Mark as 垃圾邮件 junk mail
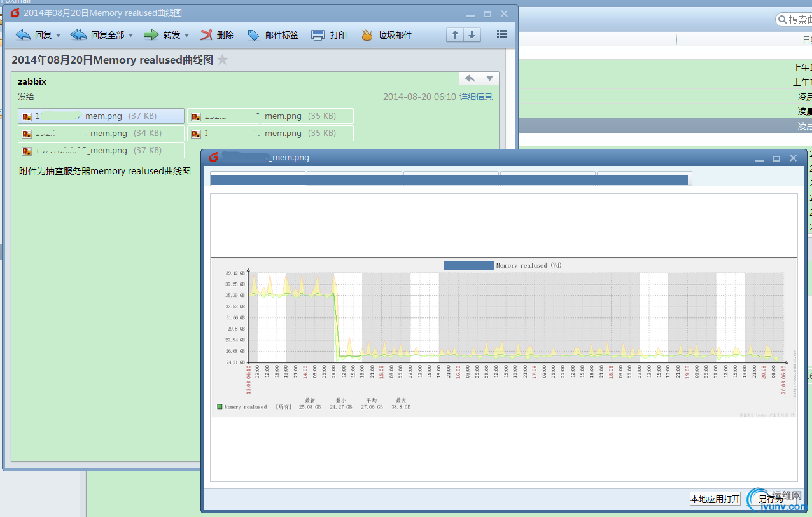Viewport: 812px width, 517px height. click(386, 35)
